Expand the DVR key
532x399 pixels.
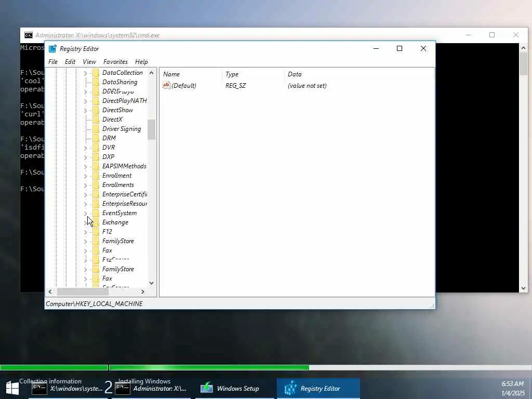click(x=86, y=148)
